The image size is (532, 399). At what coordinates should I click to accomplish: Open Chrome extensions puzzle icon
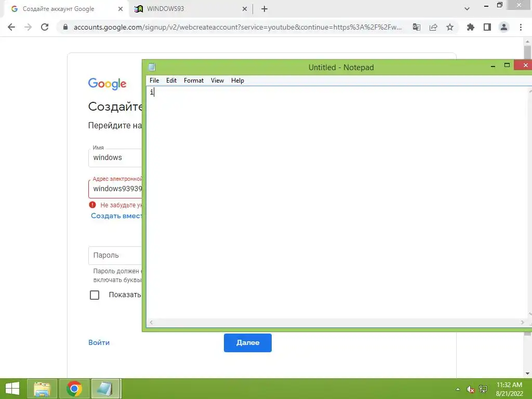470,27
